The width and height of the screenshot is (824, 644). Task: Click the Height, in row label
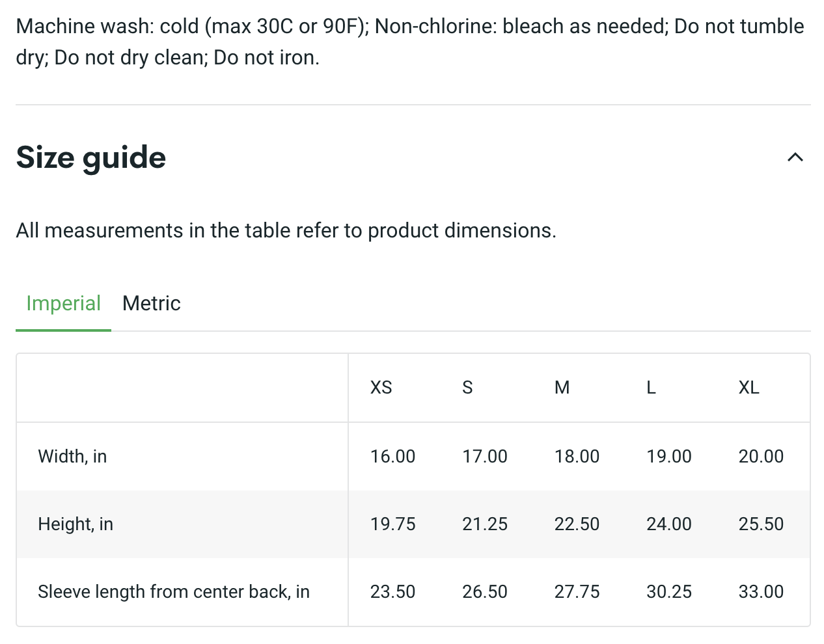pyautogui.click(x=76, y=524)
